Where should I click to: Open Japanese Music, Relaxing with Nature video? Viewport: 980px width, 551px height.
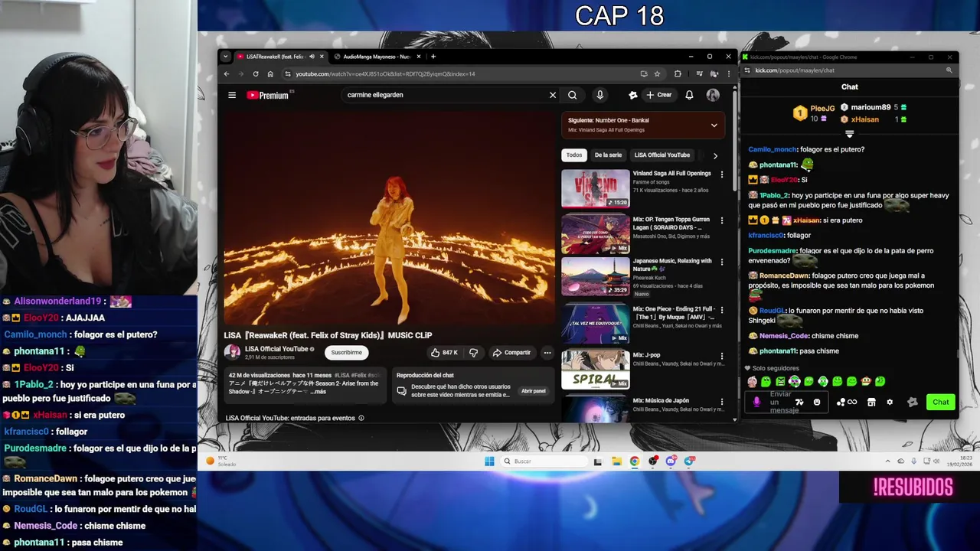pos(596,278)
